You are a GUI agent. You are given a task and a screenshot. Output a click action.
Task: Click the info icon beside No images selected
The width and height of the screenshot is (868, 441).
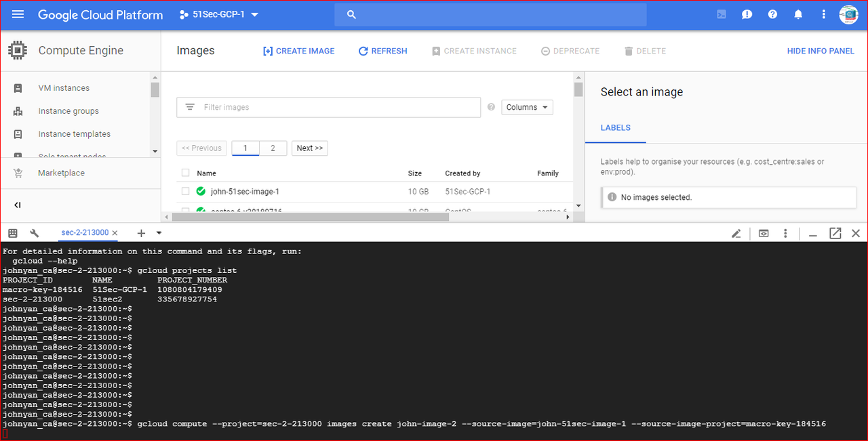pyautogui.click(x=612, y=197)
